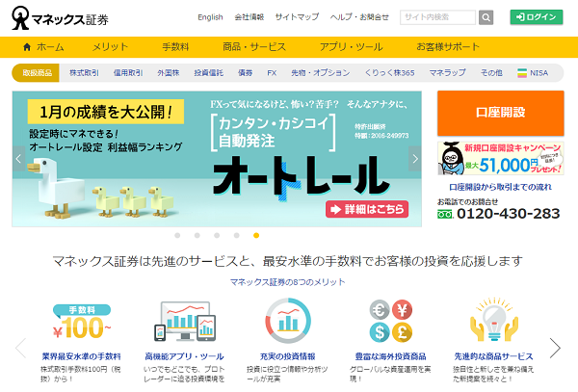Open 先進的な商品サービス link
578x392 pixels.
[493, 356]
